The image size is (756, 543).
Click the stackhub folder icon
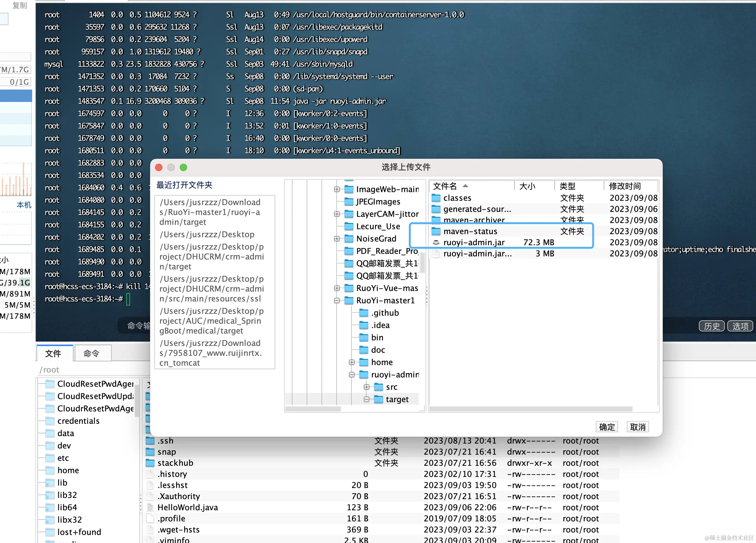click(150, 463)
